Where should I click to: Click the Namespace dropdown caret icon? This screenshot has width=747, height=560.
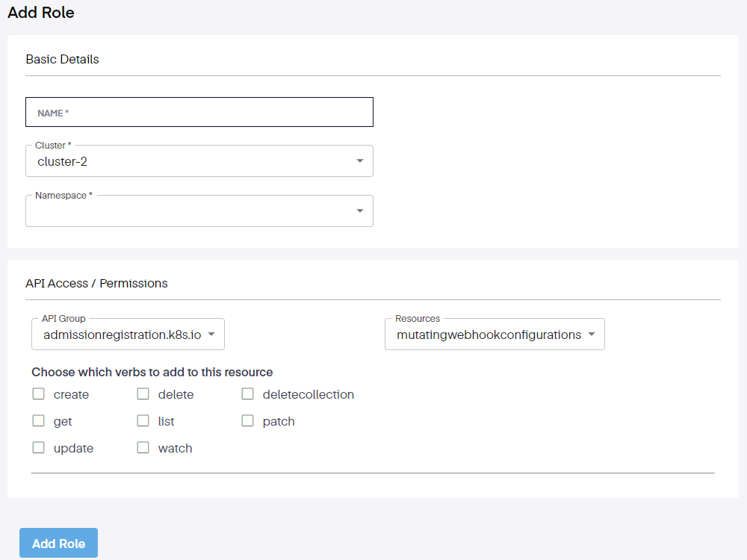point(360,211)
